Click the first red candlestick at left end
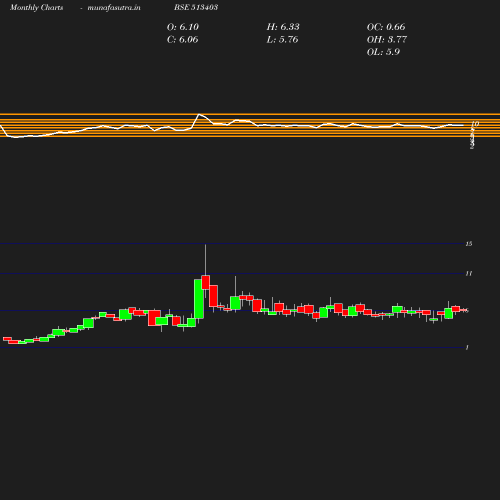 click(x=7, y=339)
